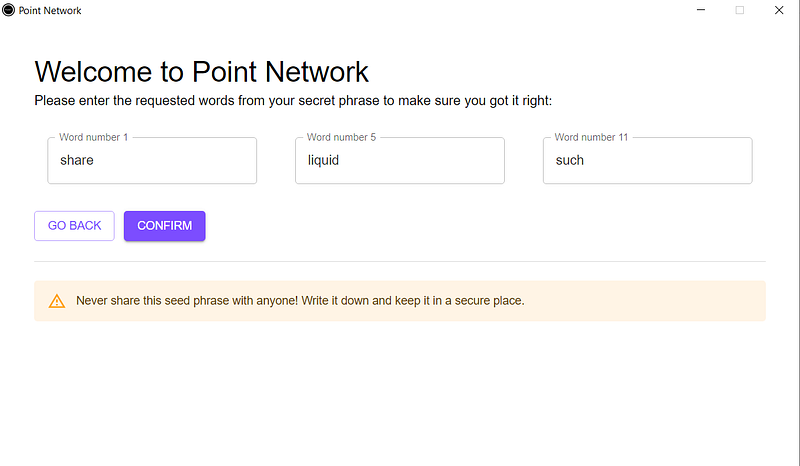Click the 'Point Network' window title text
Screen dimensions: 800x466
[50, 10]
